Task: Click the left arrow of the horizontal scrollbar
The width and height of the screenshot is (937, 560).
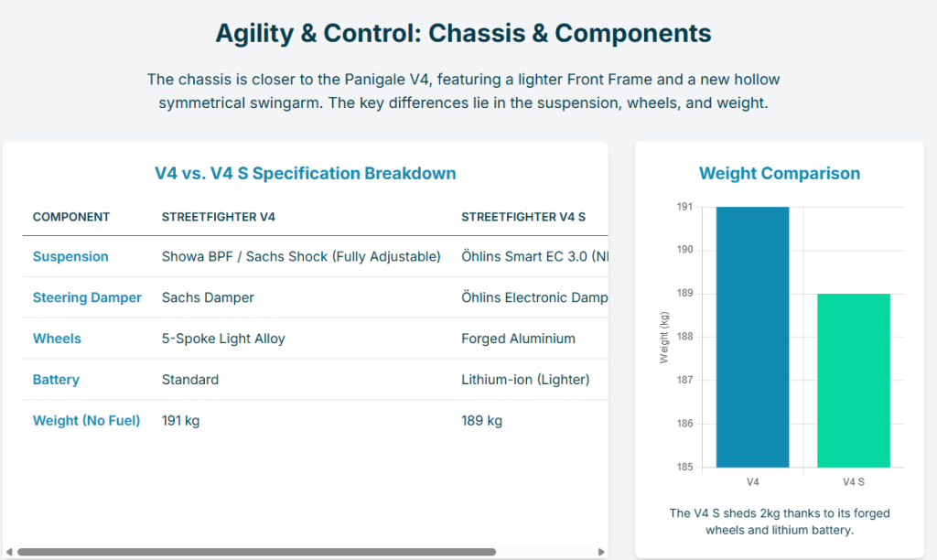Action: point(9,552)
